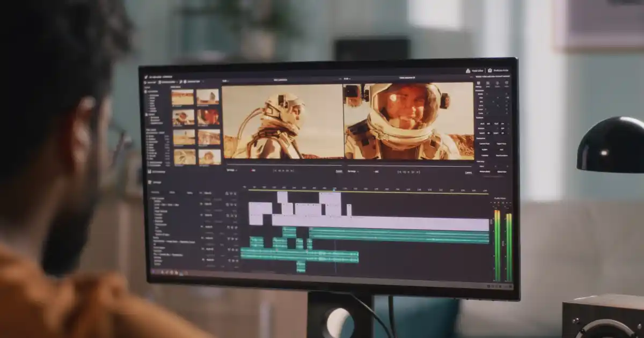Choose the second-row left thumbnail in the media bin

184,117
